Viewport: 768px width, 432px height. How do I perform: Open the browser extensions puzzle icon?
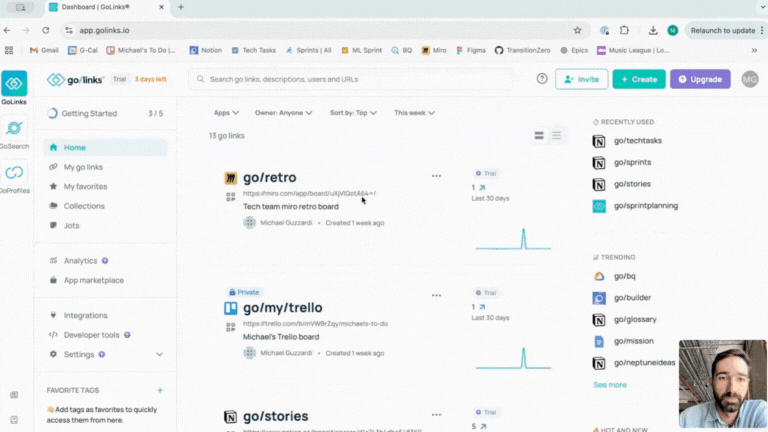click(x=624, y=30)
